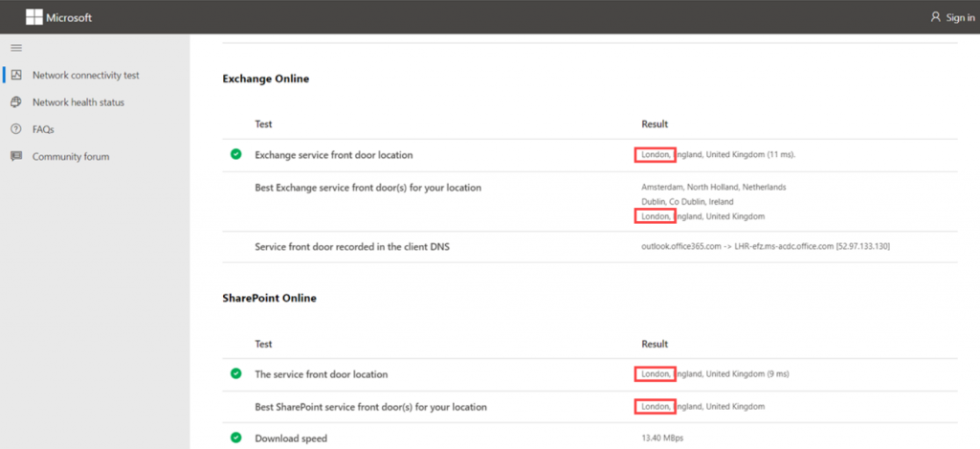Click the outlook.office365.com DNS result text

[x=766, y=246]
